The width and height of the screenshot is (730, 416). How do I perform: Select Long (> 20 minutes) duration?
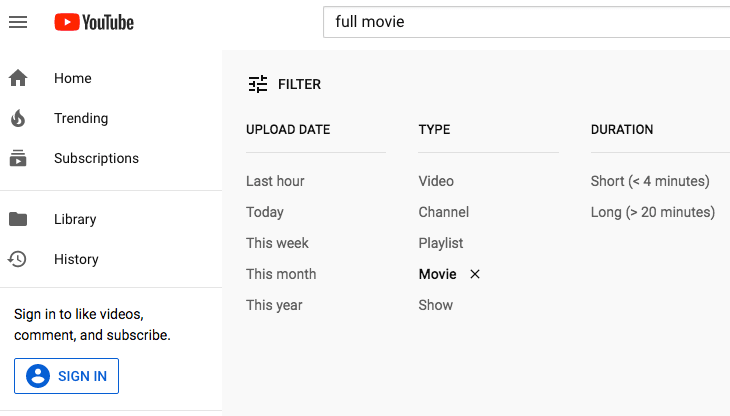653,212
